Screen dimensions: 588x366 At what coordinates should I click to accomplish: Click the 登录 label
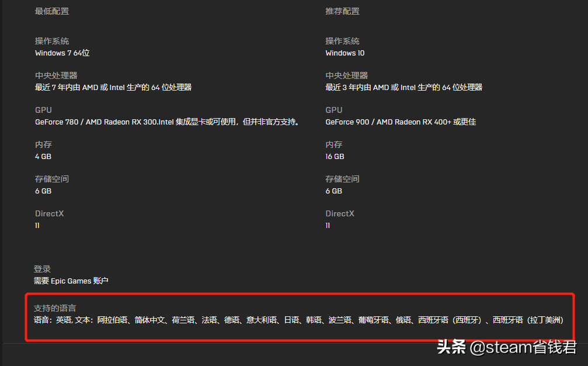[x=42, y=269]
